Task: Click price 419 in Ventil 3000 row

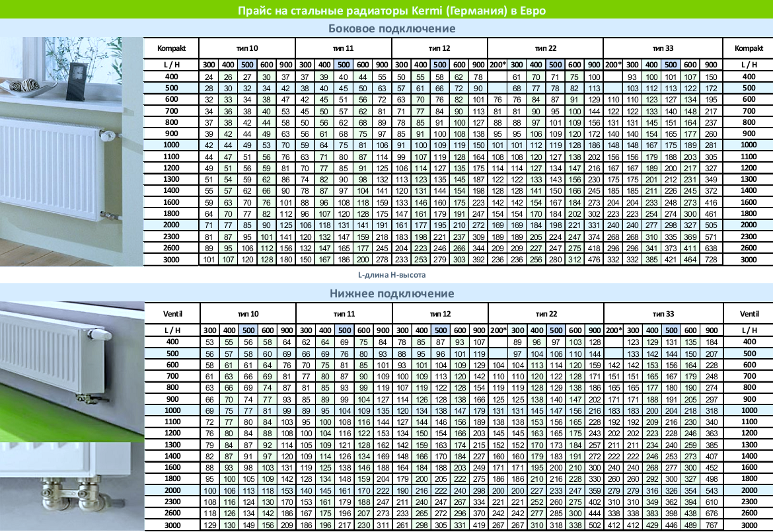Action: click(479, 525)
